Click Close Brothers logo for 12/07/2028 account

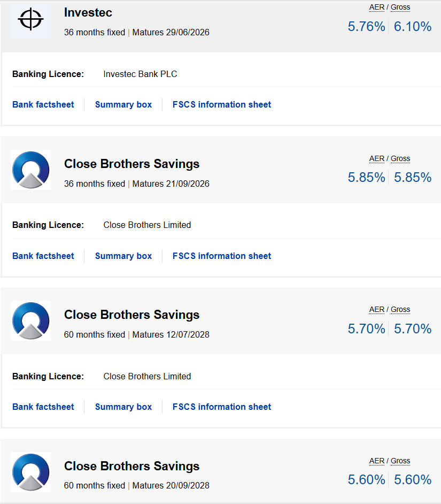30,320
